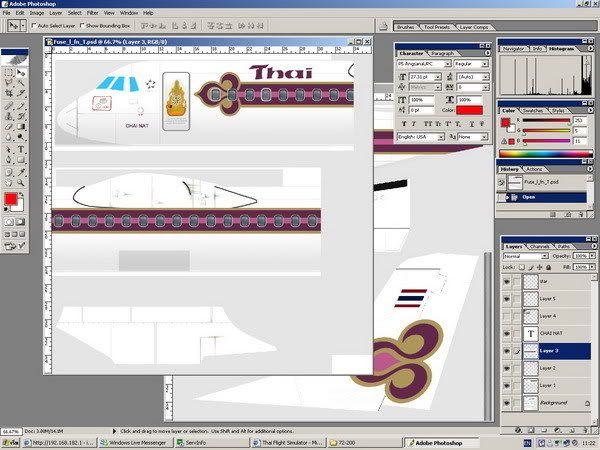The height and width of the screenshot is (450, 600).
Task: Select the Type tool
Action: (21, 149)
